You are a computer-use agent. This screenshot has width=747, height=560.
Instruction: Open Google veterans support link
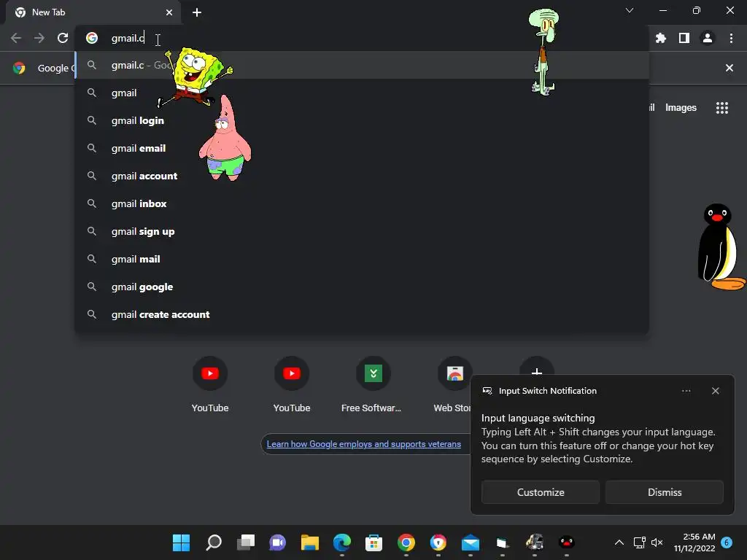coord(363,444)
